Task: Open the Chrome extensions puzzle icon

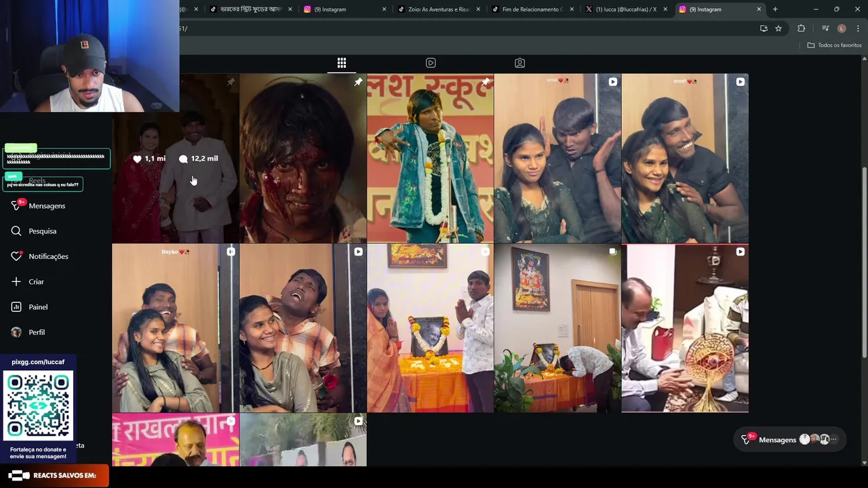Action: tap(802, 28)
